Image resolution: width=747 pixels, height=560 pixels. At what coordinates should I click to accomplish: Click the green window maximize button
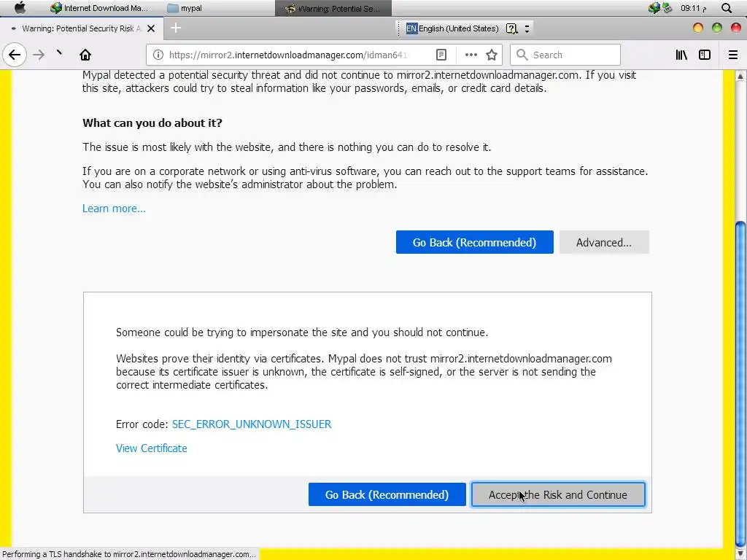coord(717,28)
